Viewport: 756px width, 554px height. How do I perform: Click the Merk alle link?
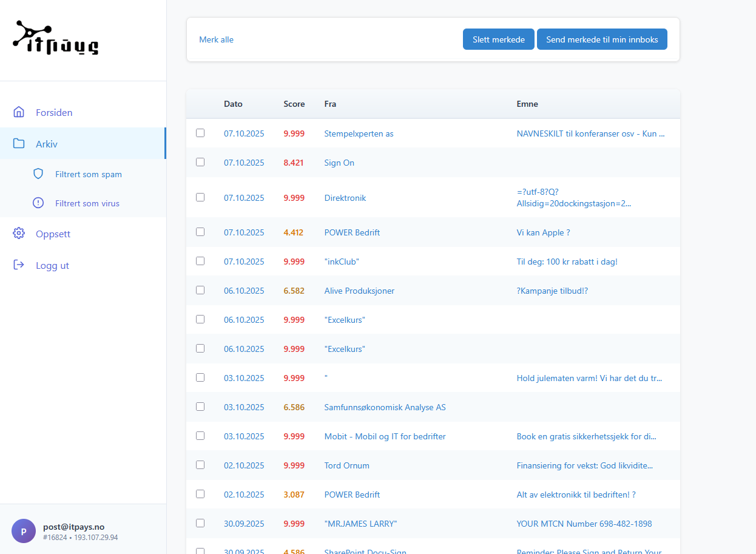click(x=216, y=39)
